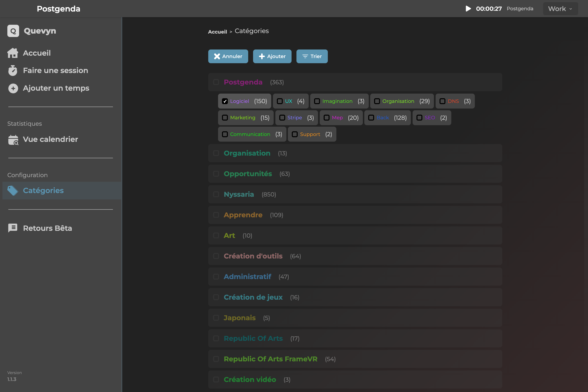The width and height of the screenshot is (588, 392).
Task: Click the Annuler button
Action: 228,56
